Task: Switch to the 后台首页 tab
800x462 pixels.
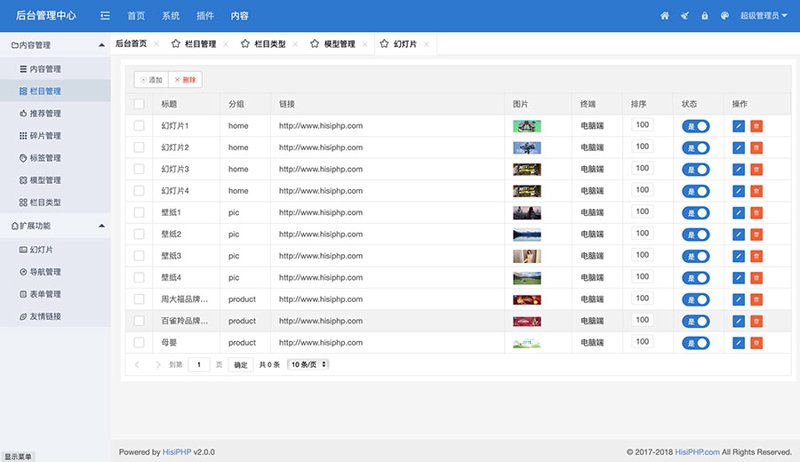Action: (x=131, y=44)
